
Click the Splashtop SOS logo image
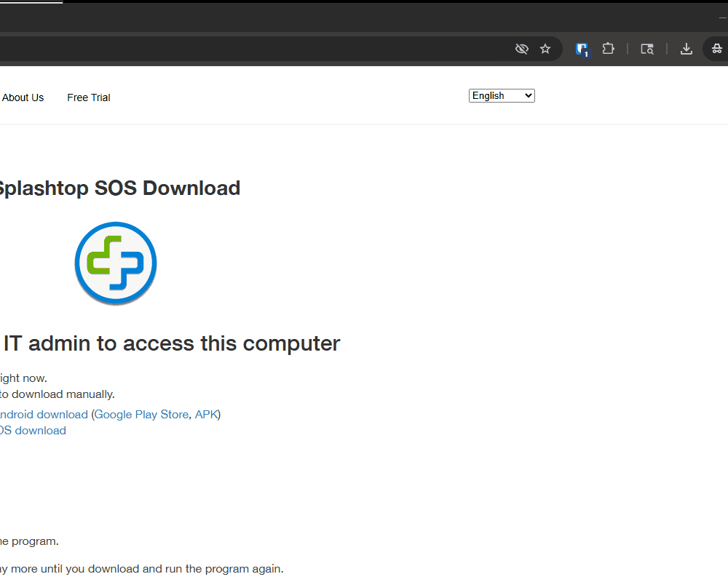click(116, 263)
